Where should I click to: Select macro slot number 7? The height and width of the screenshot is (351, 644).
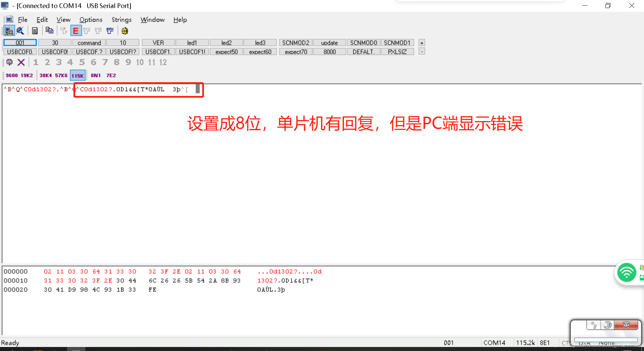pyautogui.click(x=105, y=62)
